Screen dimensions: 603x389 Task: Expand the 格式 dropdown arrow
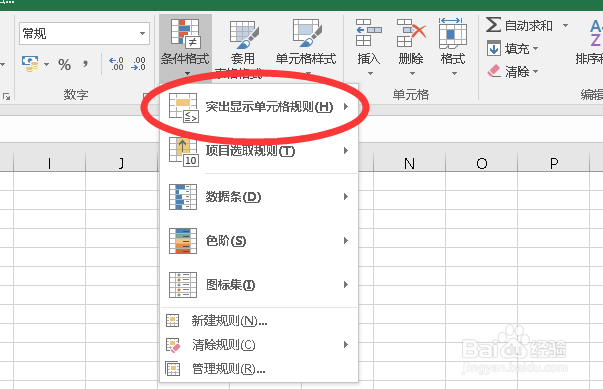(454, 73)
